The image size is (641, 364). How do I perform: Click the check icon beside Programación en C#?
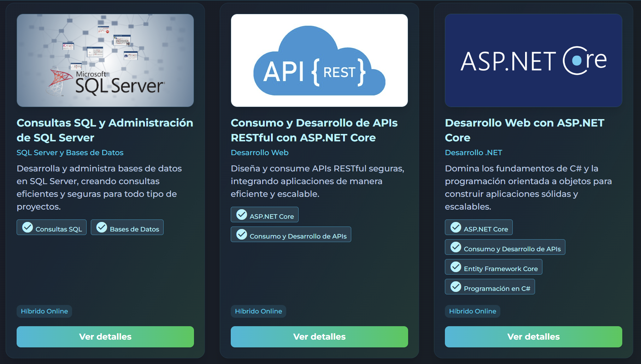[x=456, y=287]
